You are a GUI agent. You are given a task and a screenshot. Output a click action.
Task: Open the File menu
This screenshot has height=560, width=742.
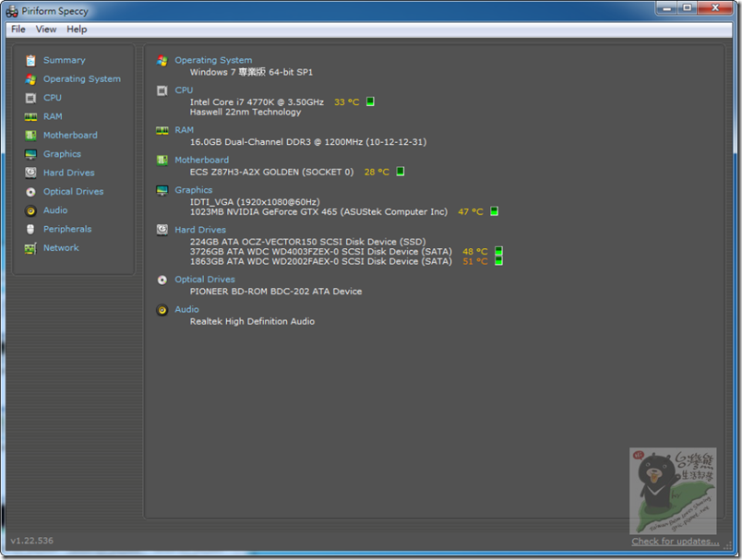(18, 30)
